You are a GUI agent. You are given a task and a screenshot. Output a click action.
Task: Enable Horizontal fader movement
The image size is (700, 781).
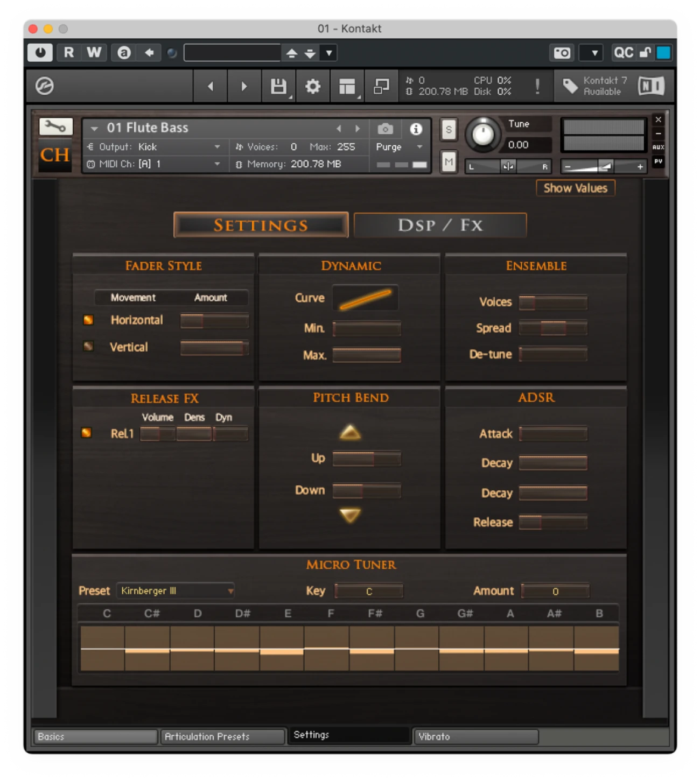click(x=88, y=320)
